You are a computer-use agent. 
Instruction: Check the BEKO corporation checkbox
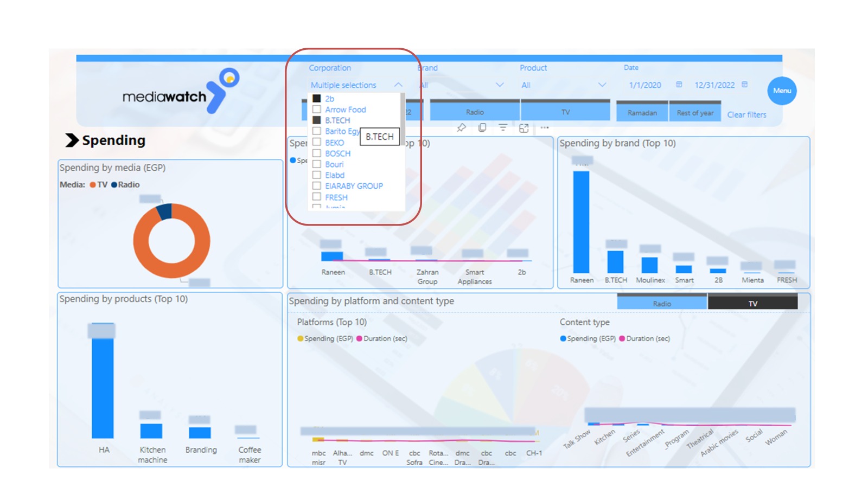point(317,143)
